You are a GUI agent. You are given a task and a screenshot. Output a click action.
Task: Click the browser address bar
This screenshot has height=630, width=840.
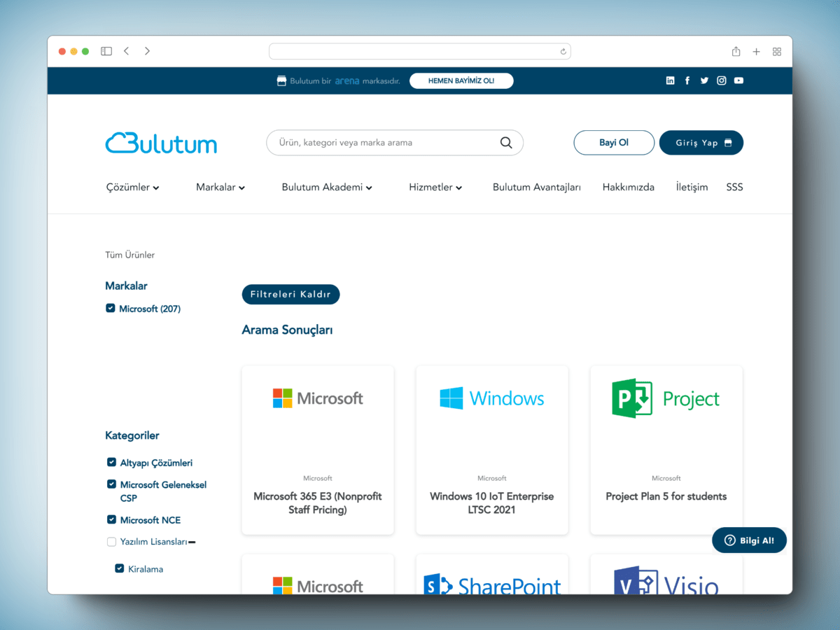pos(420,51)
